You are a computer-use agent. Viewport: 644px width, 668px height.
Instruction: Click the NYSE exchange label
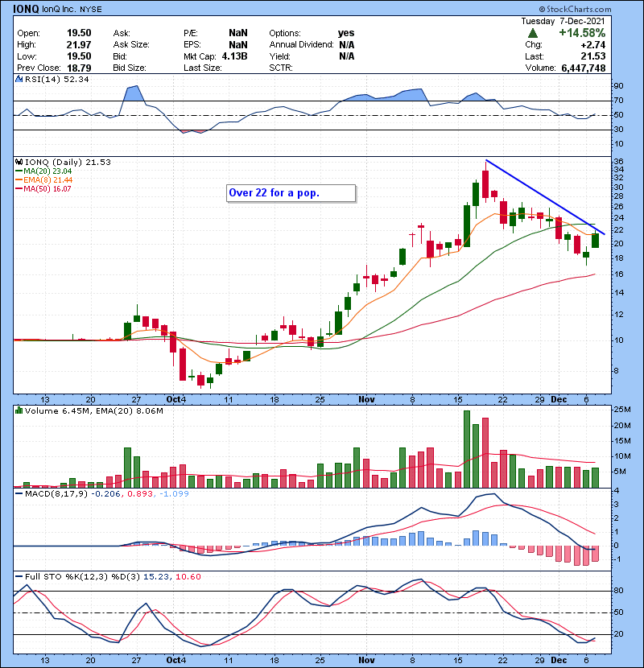click(91, 10)
